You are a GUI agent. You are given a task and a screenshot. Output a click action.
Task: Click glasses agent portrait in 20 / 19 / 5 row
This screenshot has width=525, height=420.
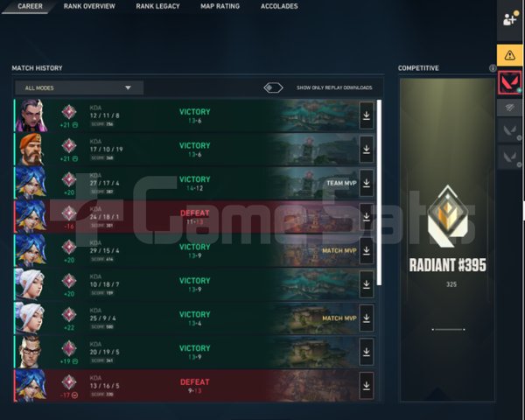click(30, 352)
